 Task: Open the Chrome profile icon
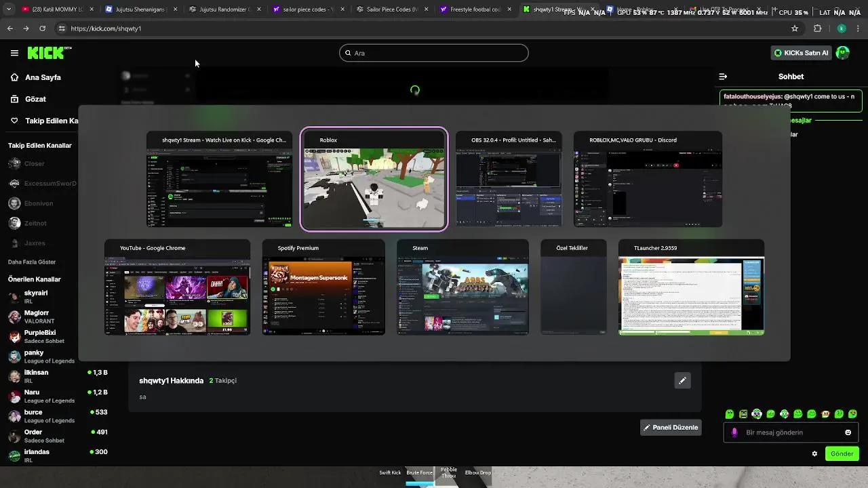coord(842,28)
